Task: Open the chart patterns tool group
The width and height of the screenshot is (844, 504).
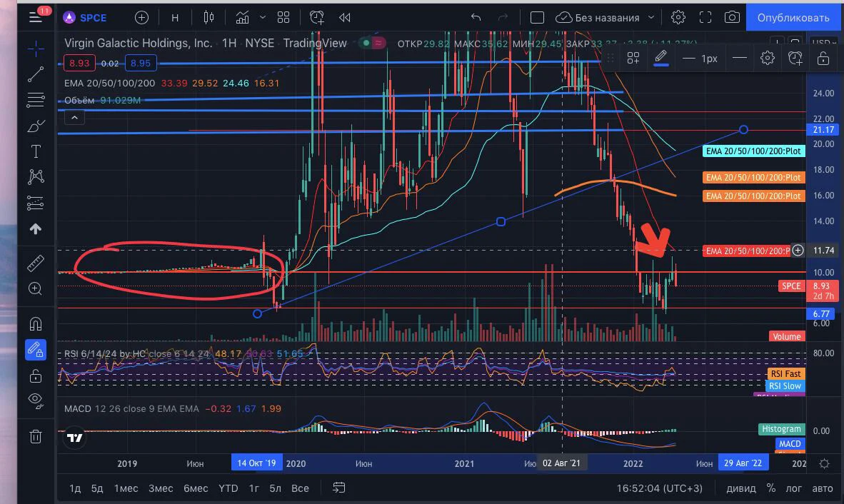Action: click(36, 177)
